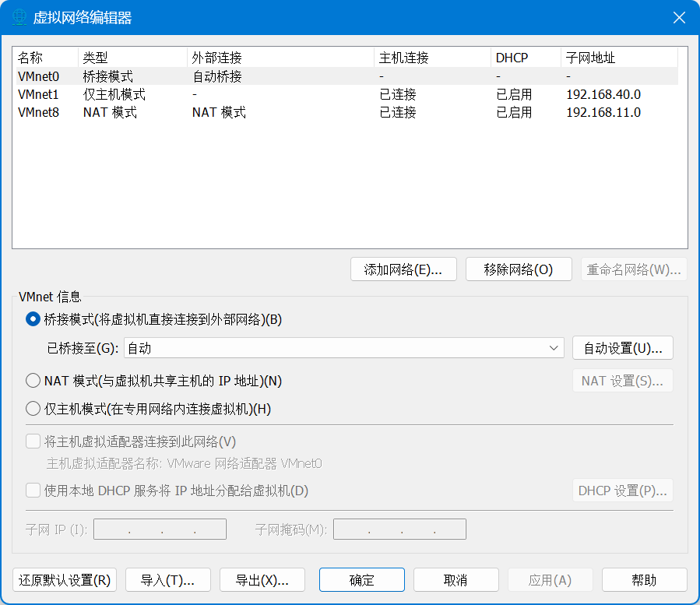Open NAT 设置(S)... button
700x605 pixels.
(623, 381)
